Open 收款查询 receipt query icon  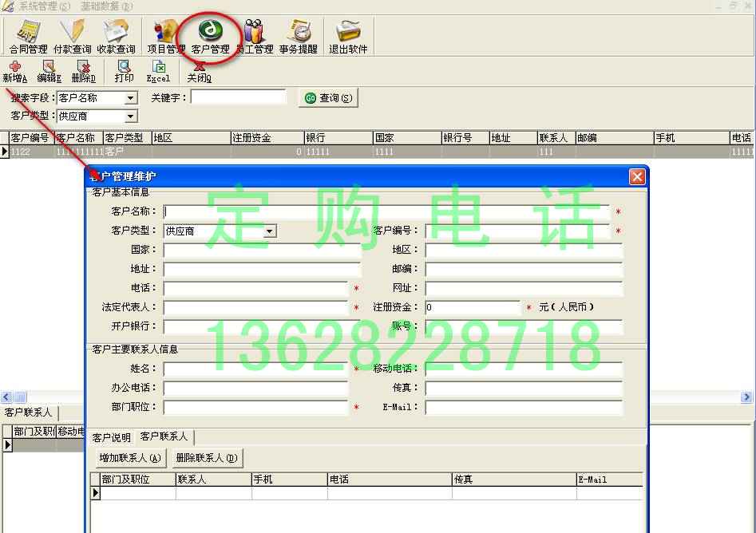(116, 38)
